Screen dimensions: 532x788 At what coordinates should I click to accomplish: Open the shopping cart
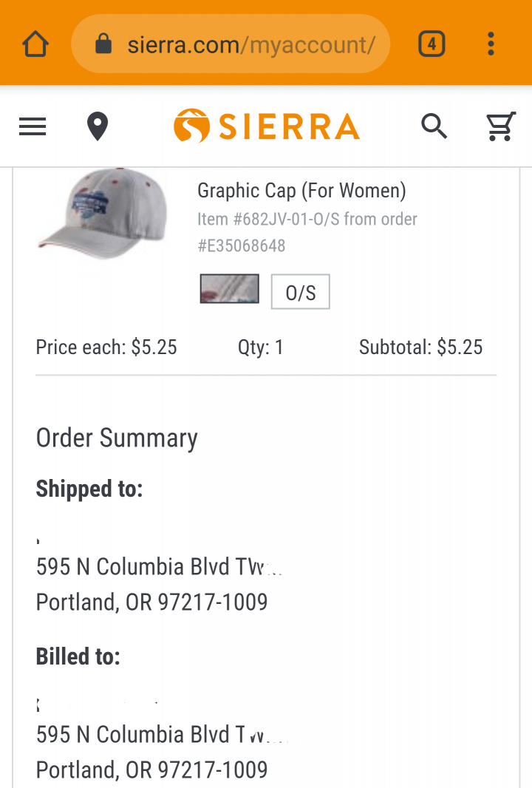pos(500,127)
